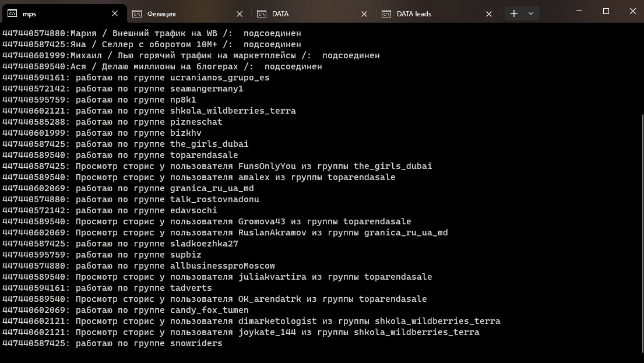Click the DATA tab console icon
This screenshot has height=363, width=644.
coord(262,13)
